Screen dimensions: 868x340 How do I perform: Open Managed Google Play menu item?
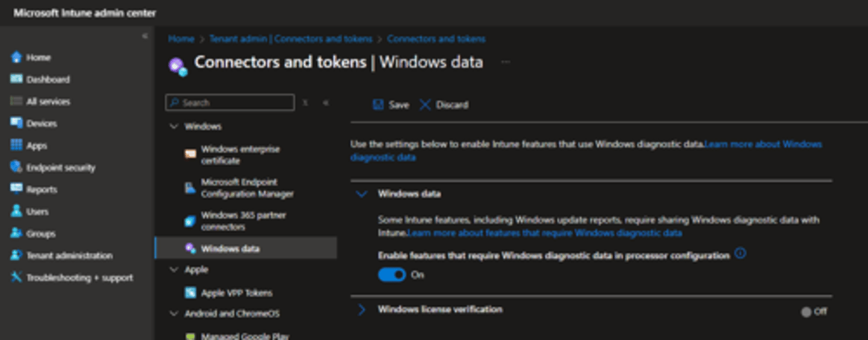click(246, 336)
